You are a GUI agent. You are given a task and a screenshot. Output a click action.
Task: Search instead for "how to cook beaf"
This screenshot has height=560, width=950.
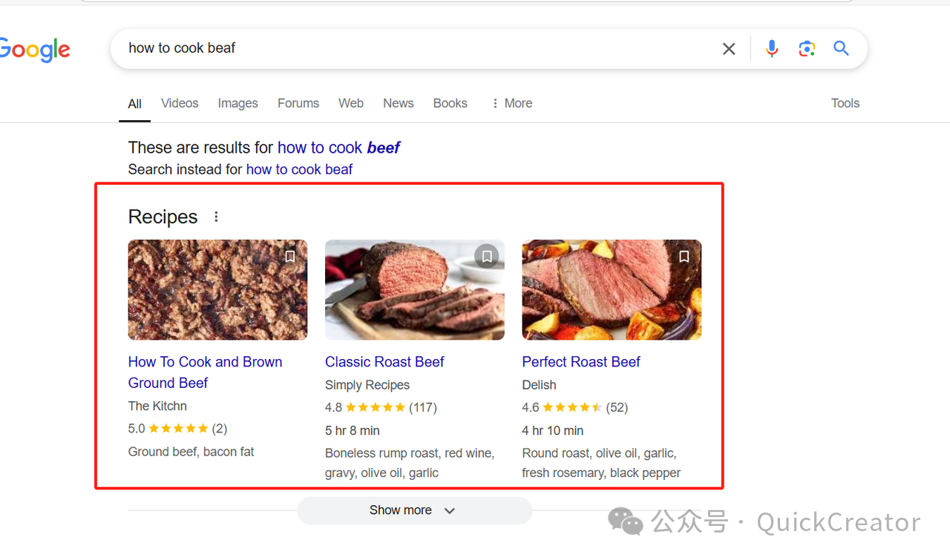coord(299,169)
